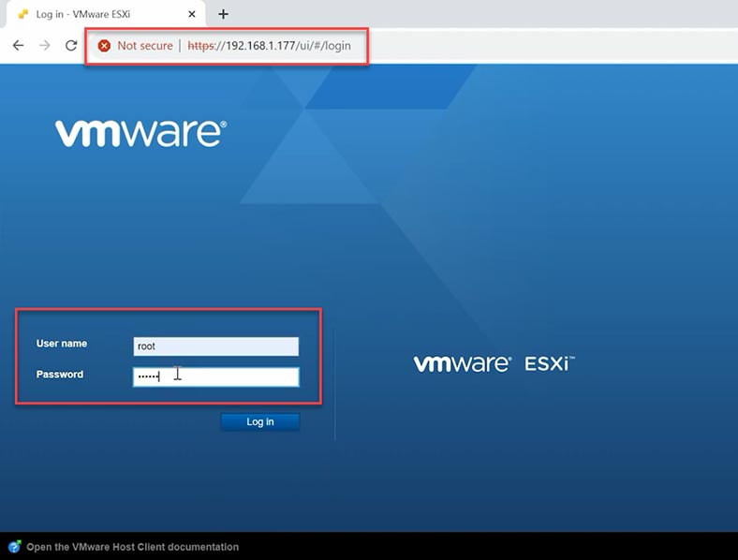This screenshot has width=738, height=560.
Task: Click the address bar URL 192.168.1.177
Action: click(x=269, y=46)
